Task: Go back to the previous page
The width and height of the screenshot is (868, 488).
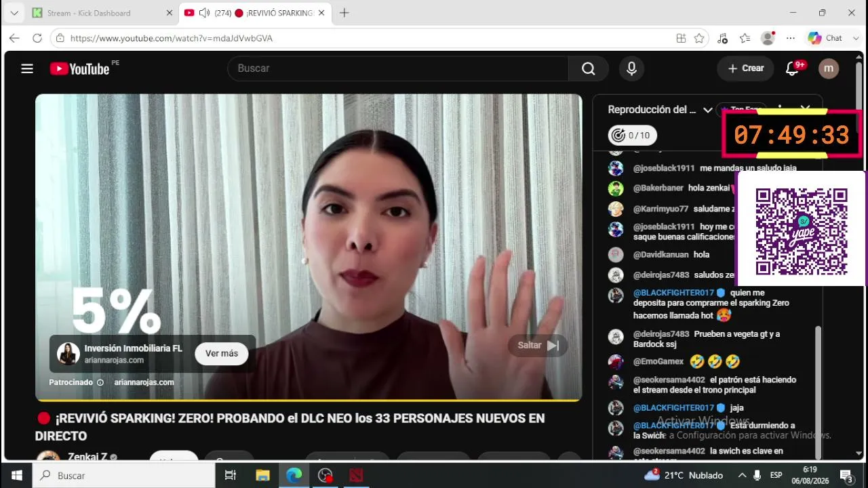Action: click(14, 39)
